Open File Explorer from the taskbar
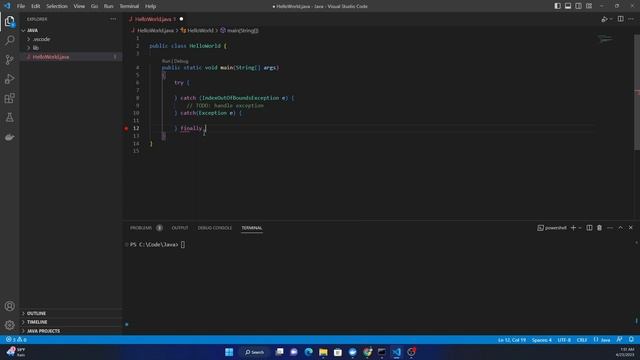The height and width of the screenshot is (360, 640). pyautogui.click(x=323, y=352)
